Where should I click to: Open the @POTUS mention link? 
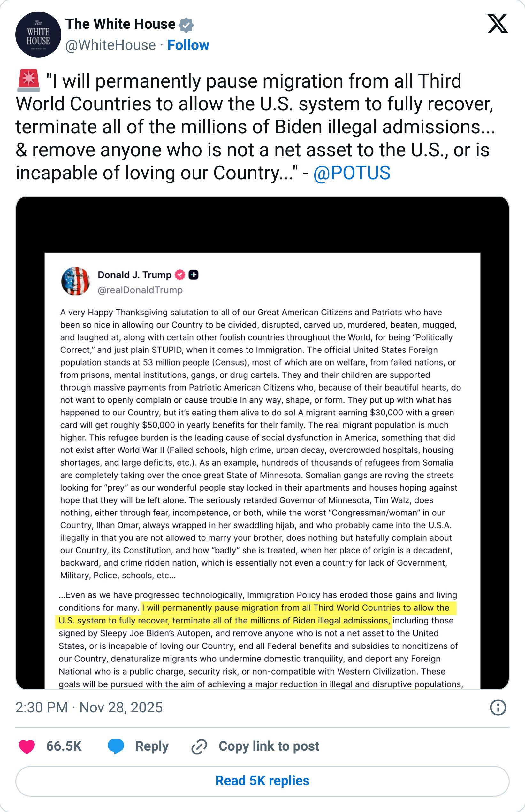tap(352, 173)
